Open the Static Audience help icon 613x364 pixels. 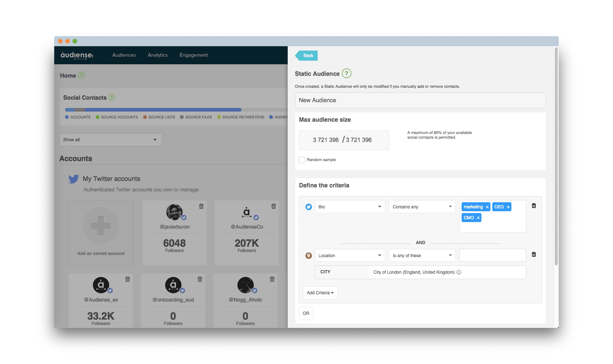(347, 74)
